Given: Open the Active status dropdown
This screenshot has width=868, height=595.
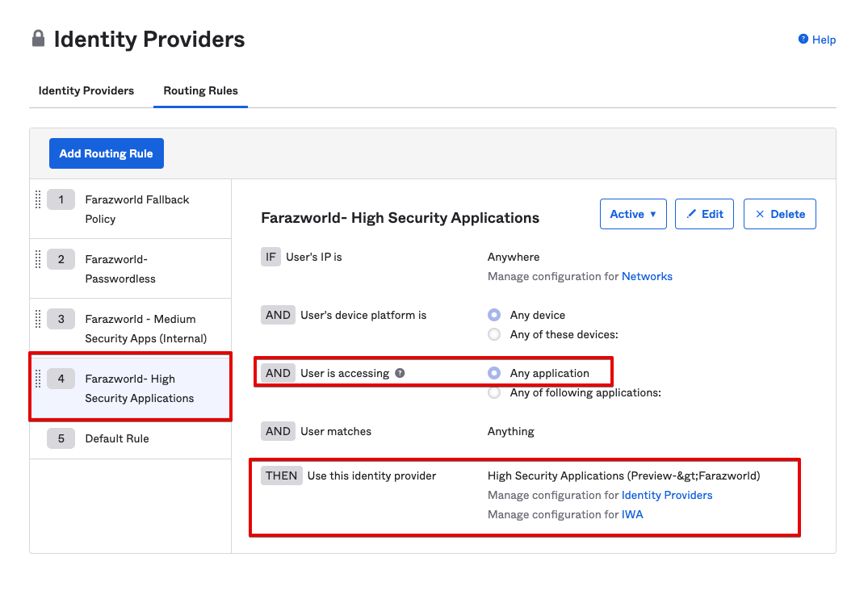Looking at the screenshot, I should point(632,214).
